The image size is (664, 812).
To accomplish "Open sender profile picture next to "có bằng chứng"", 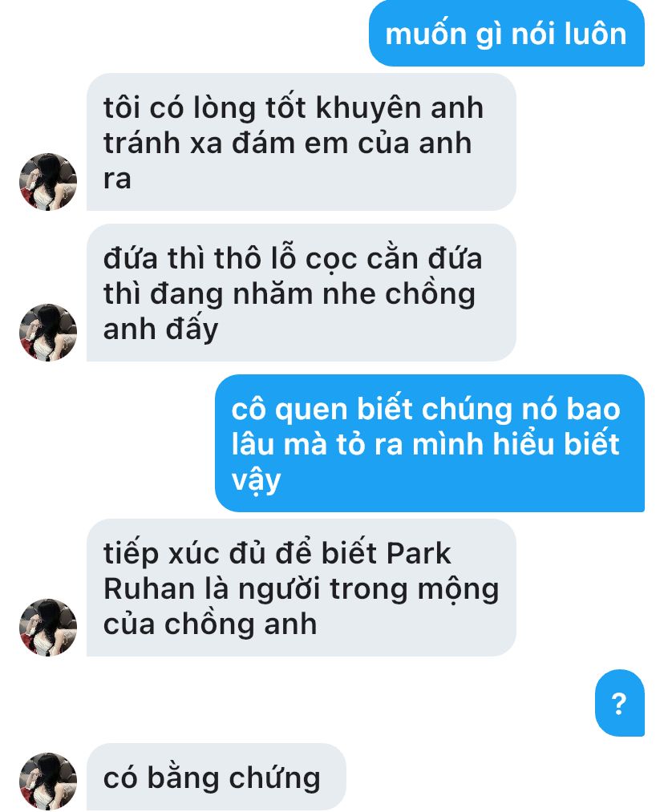I will tap(48, 781).
